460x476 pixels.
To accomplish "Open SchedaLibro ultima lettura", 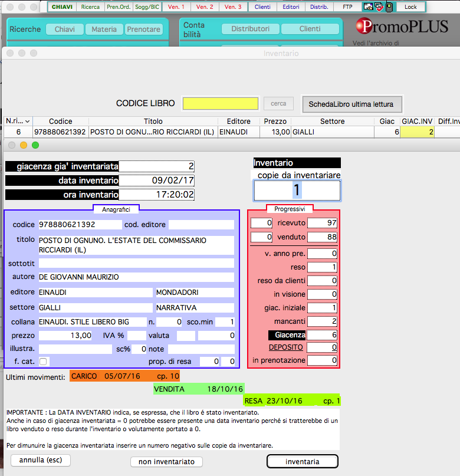I will tap(351, 104).
